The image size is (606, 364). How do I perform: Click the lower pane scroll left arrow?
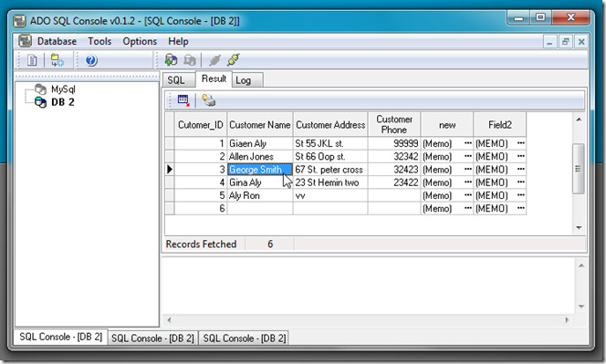point(169,320)
